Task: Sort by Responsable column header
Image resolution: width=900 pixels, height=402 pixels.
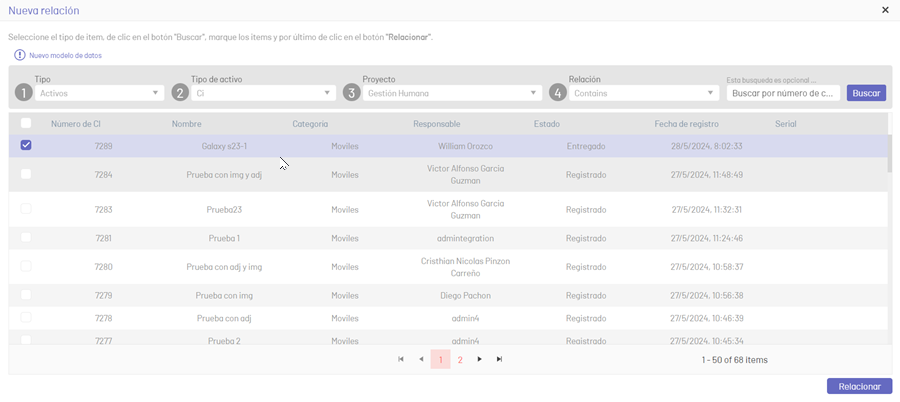Action: point(436,124)
